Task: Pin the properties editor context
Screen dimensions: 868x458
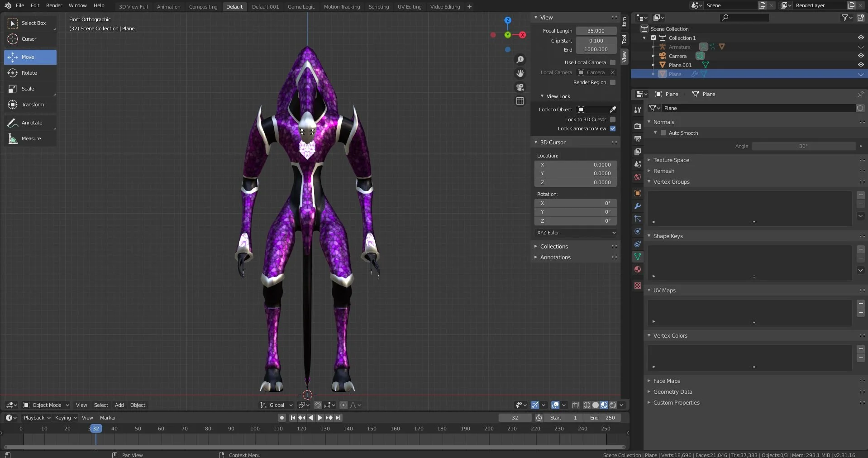Action: point(860,94)
